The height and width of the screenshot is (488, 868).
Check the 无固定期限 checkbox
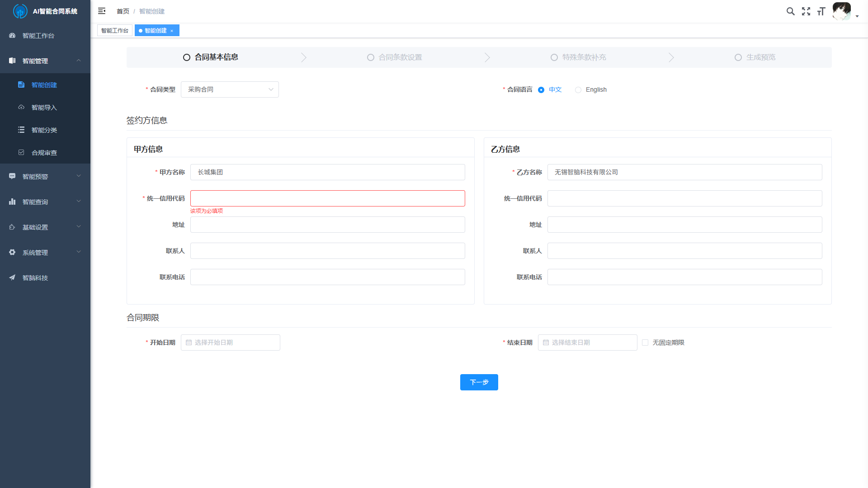tap(645, 343)
